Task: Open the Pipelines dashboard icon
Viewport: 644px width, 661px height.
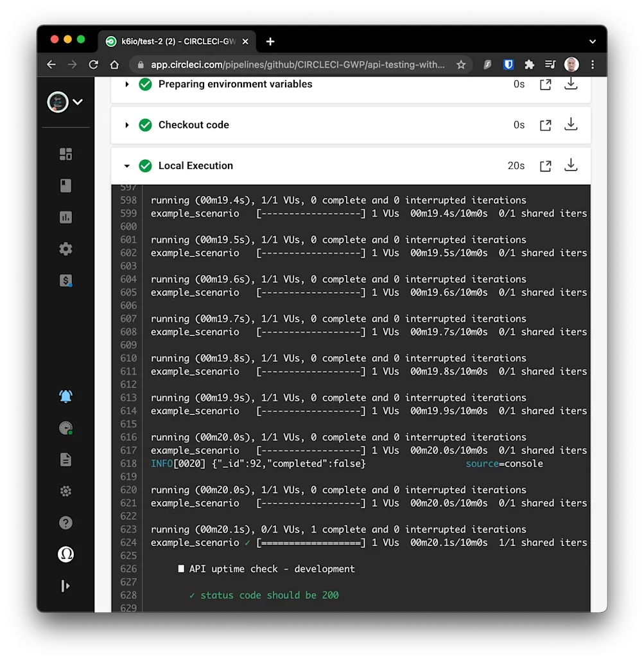Action: [x=65, y=154]
